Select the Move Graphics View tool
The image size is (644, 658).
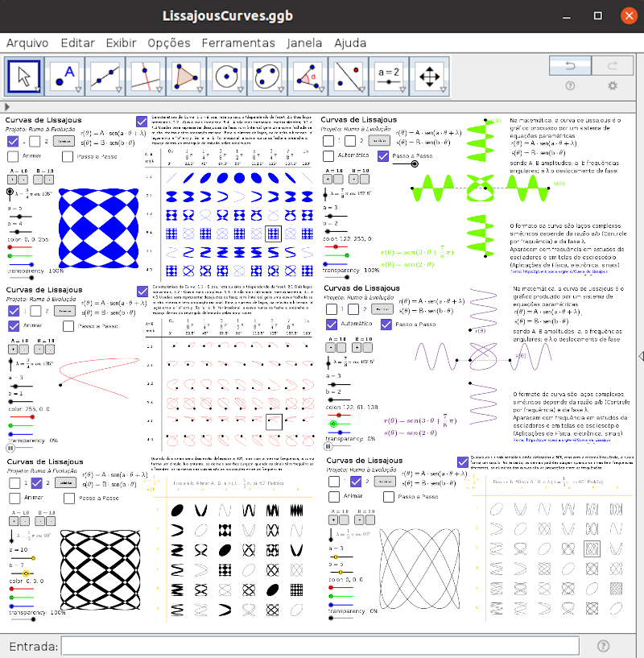pos(430,77)
